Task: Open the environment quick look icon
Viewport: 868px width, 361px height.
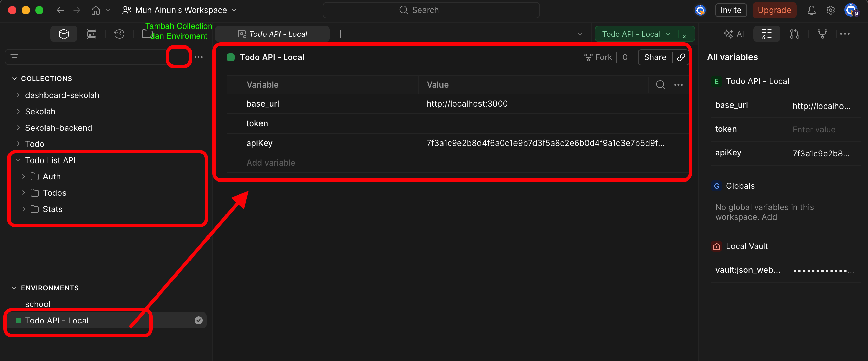Action: [x=686, y=34]
